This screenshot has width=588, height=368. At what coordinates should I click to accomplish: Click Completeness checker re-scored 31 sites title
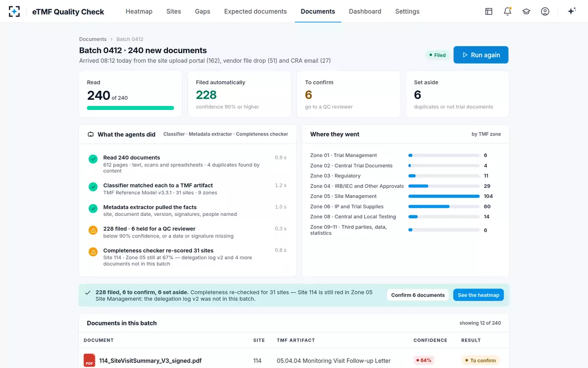tap(158, 250)
